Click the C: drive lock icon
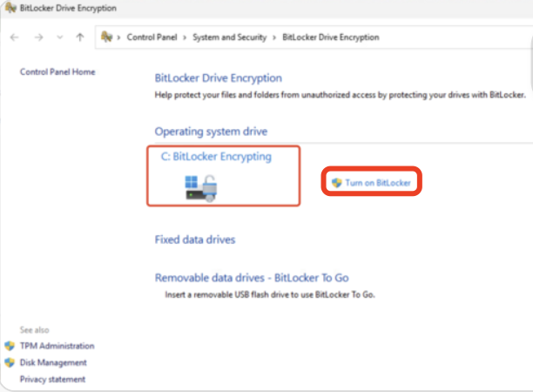Screen dimensions: 533x392 (x=201, y=188)
